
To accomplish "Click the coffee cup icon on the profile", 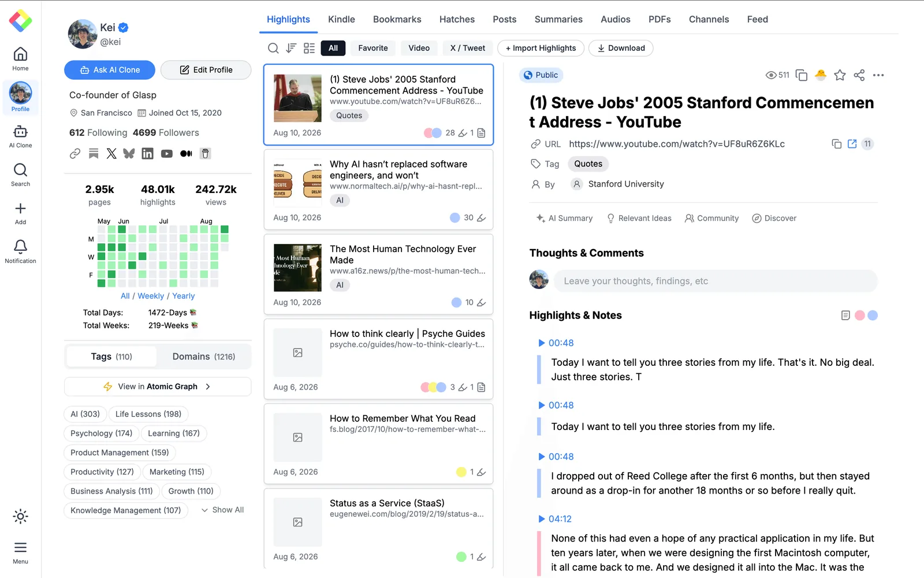I will [205, 154].
